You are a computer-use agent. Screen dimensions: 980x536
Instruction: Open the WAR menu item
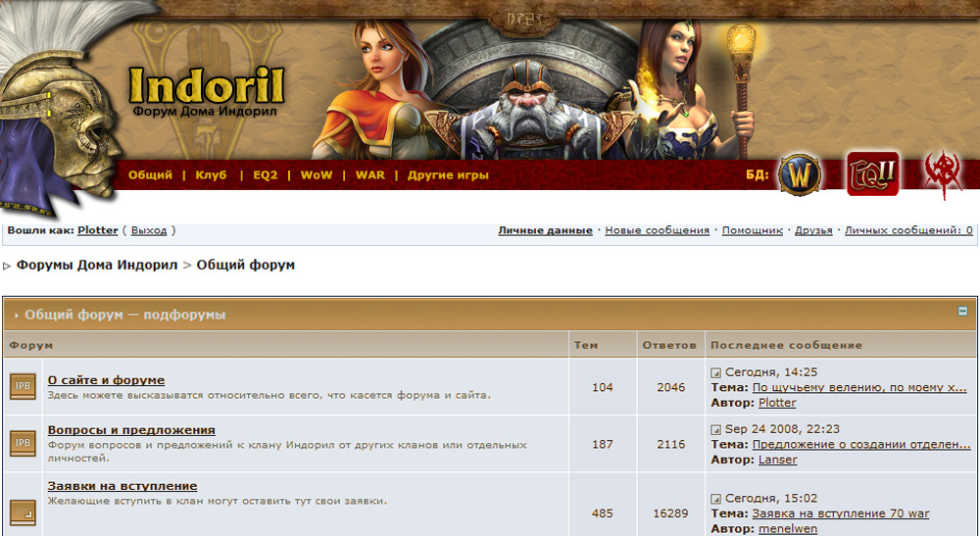tap(370, 175)
